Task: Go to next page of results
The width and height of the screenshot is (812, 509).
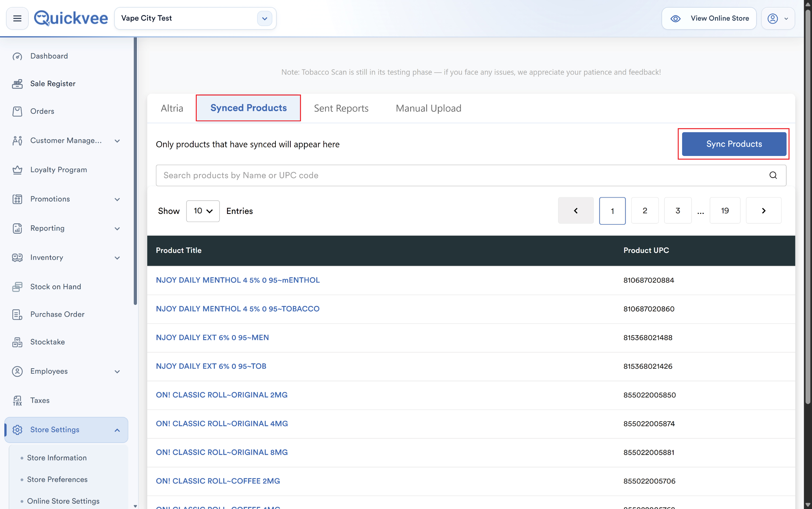Action: (x=763, y=211)
